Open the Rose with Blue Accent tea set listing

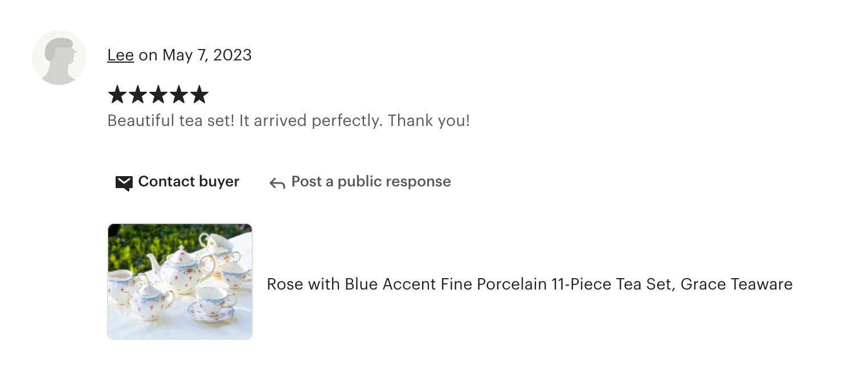(530, 284)
